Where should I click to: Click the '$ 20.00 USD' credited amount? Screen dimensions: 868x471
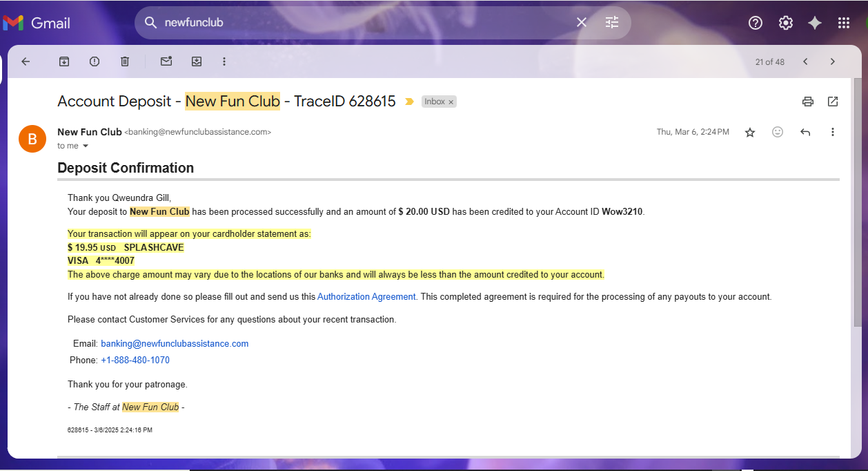pos(424,211)
